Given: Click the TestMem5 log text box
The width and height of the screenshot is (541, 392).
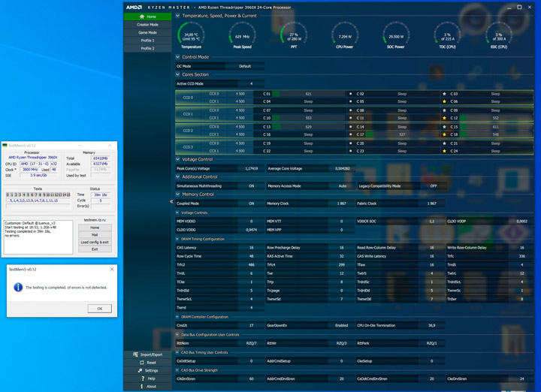Looking at the screenshot, I should [x=38, y=237].
